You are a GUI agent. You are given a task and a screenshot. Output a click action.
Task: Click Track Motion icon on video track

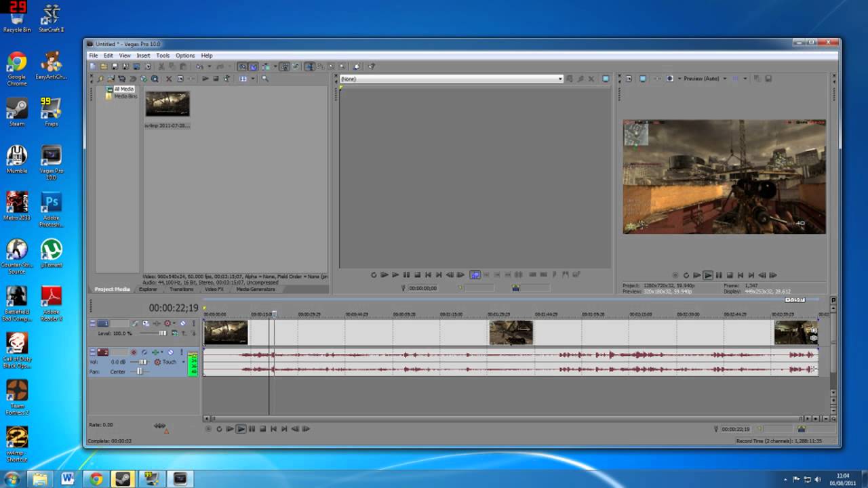pyautogui.click(x=145, y=323)
